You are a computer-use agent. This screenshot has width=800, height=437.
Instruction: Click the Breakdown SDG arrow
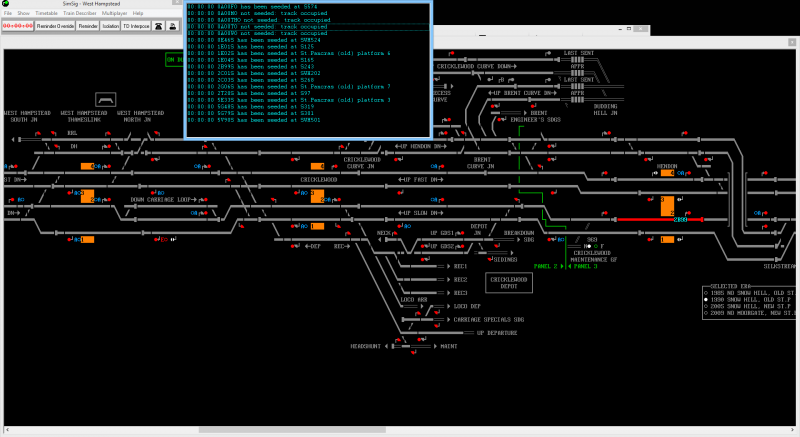[518, 240]
